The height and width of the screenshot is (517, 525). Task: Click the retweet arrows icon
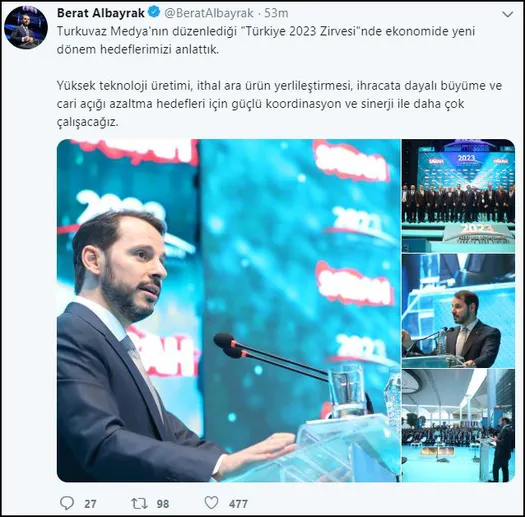pos(139,503)
